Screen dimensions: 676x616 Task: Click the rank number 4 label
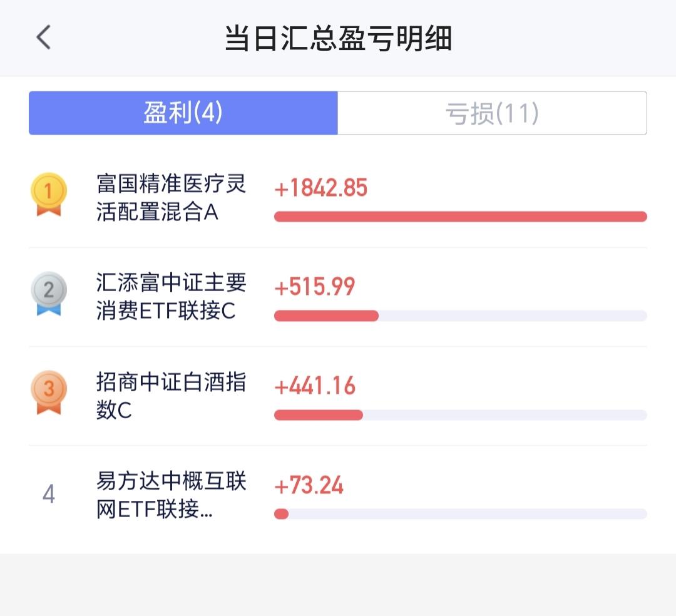coord(49,495)
